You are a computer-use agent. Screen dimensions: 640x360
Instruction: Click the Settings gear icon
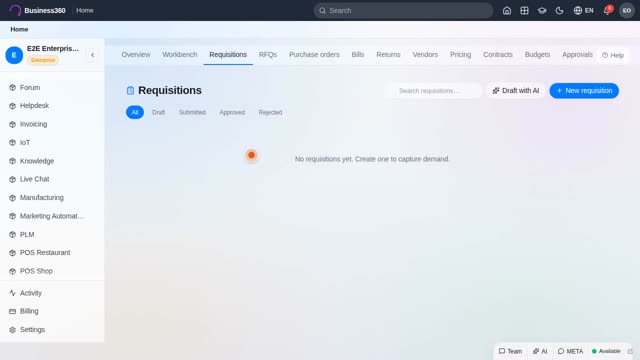pyautogui.click(x=12, y=330)
